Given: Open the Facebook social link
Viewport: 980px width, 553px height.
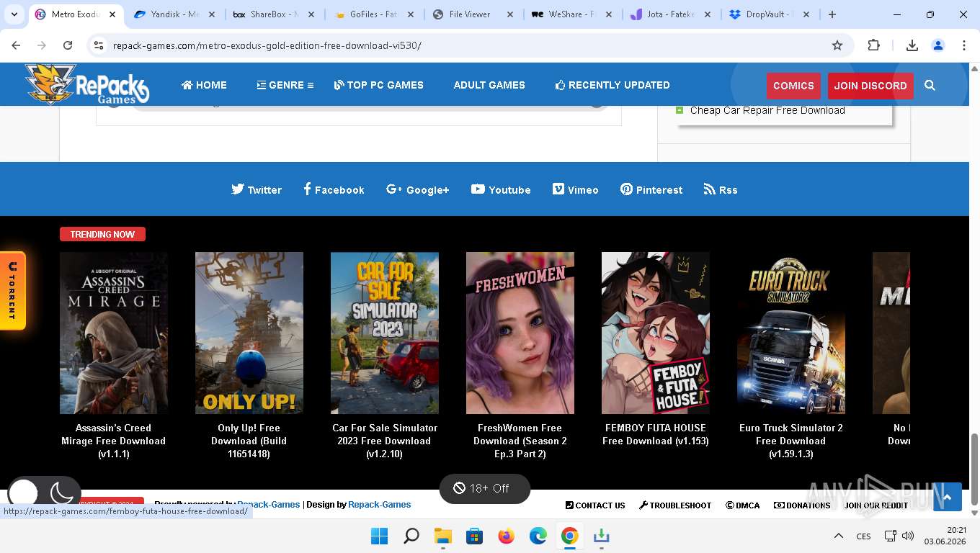Looking at the screenshot, I should pos(334,189).
